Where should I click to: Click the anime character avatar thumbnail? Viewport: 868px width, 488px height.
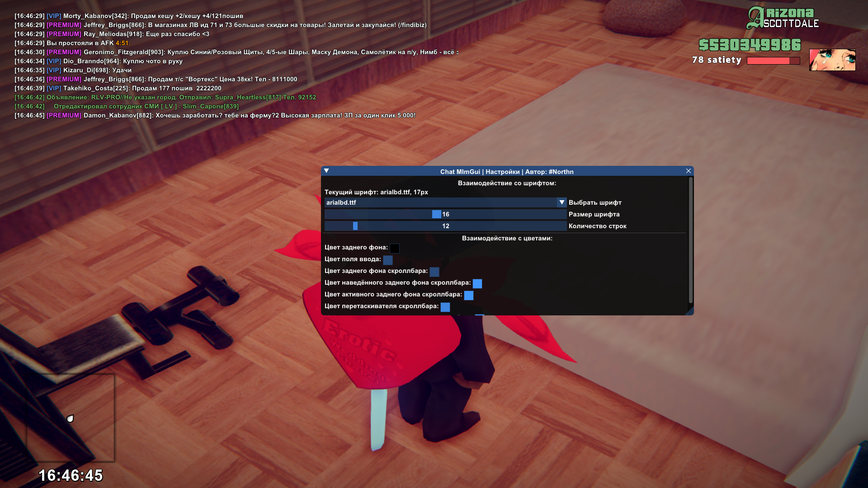(x=832, y=60)
